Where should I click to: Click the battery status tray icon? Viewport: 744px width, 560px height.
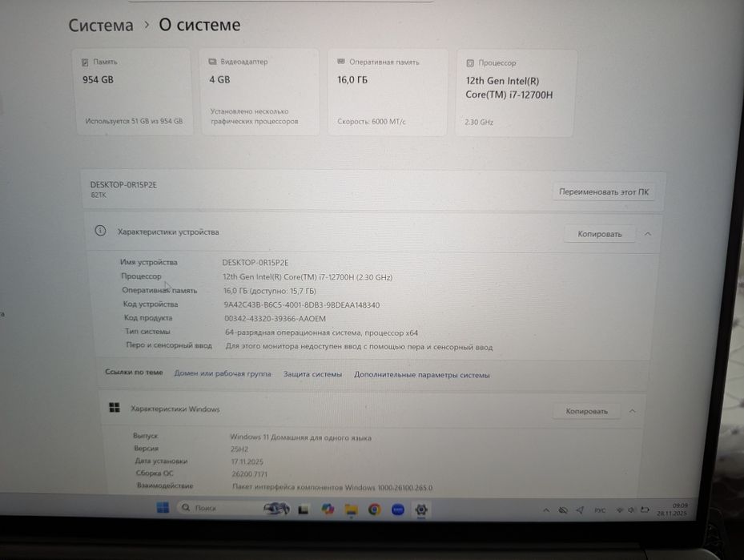coord(645,510)
